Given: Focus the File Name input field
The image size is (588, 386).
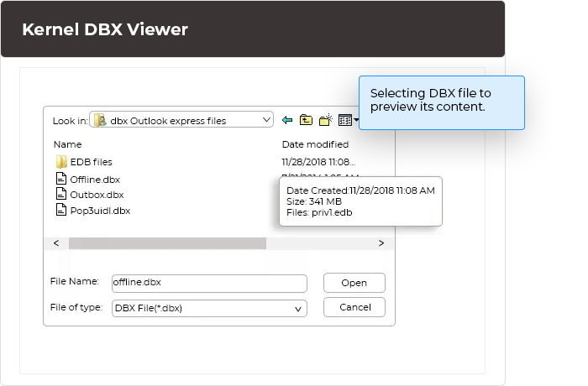Looking at the screenshot, I should tap(209, 284).
